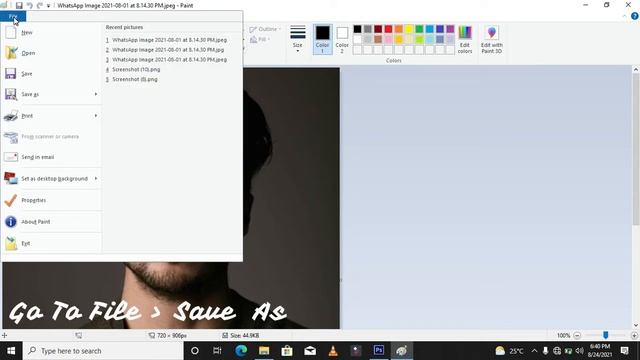Click the Undo arrow in title bar
The height and width of the screenshot is (360, 640).
coord(30,5)
